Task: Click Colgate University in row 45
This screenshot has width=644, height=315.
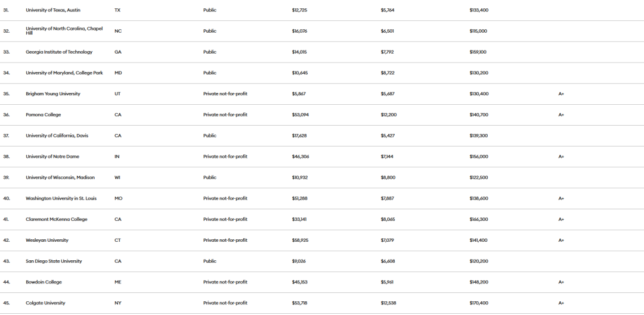Action: point(45,303)
